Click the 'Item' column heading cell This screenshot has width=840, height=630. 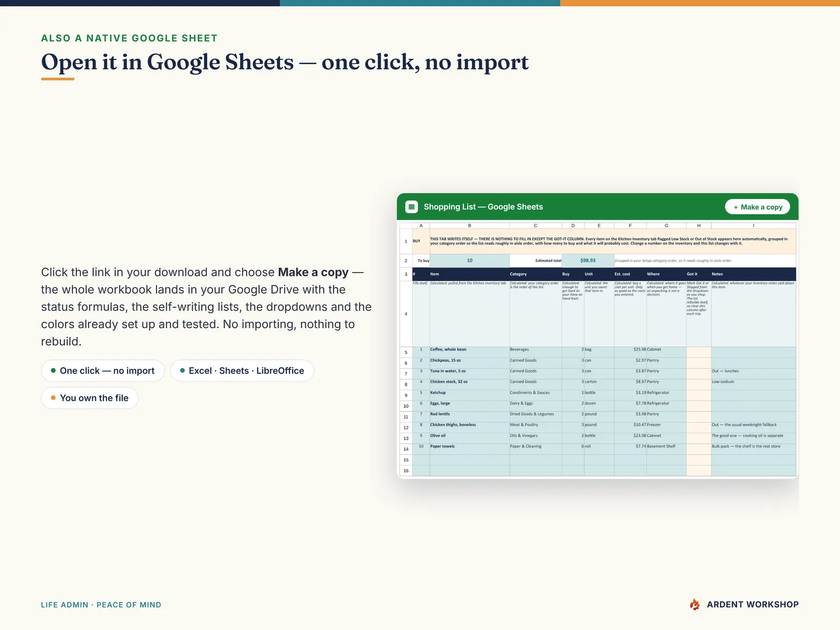tap(469, 274)
